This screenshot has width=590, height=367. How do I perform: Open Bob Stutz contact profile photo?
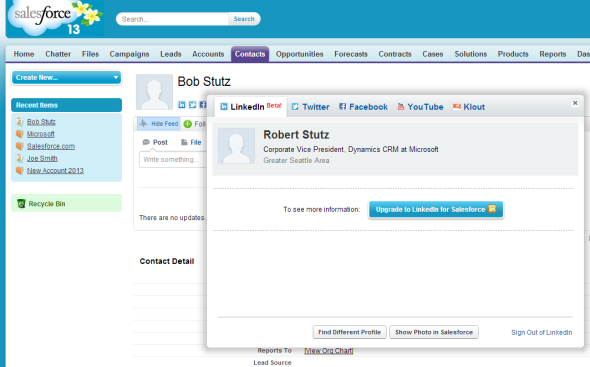tap(154, 92)
